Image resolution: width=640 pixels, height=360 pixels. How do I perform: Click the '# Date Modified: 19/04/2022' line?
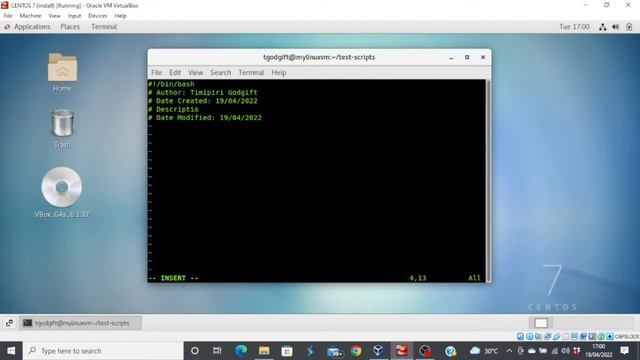pyautogui.click(x=204, y=118)
